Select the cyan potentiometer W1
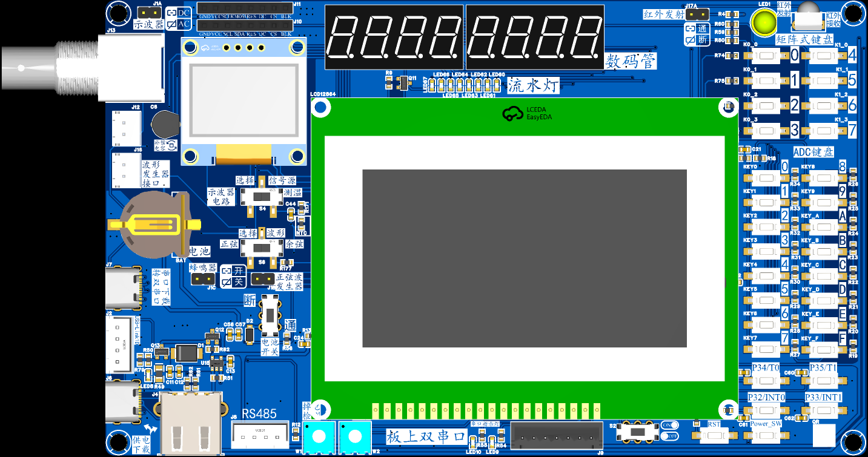This screenshot has height=457, width=868. (319, 436)
